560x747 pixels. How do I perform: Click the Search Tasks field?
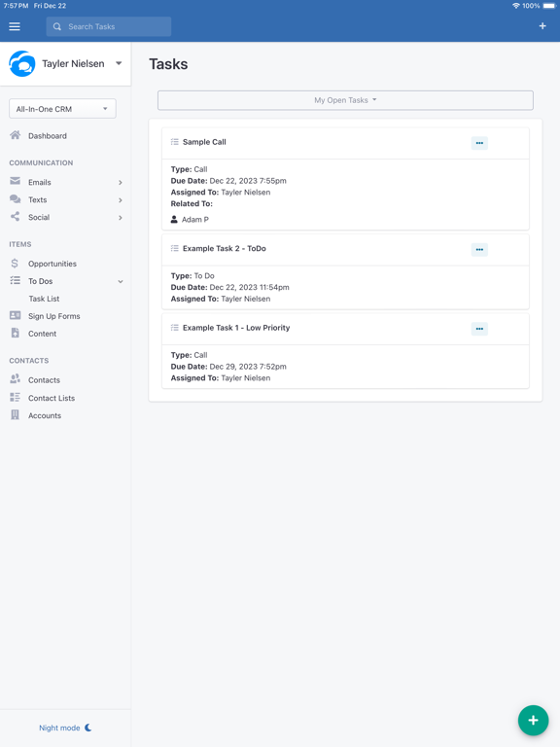click(109, 26)
